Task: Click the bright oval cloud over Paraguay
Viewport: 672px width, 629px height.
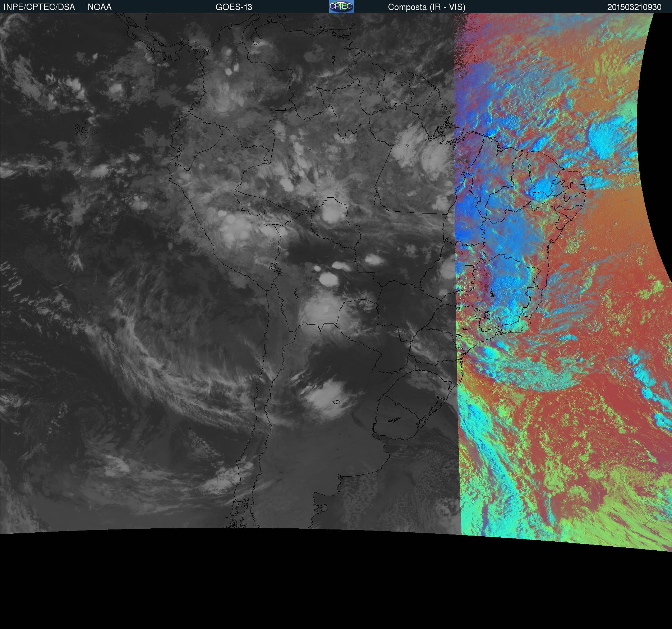Action: [327, 279]
